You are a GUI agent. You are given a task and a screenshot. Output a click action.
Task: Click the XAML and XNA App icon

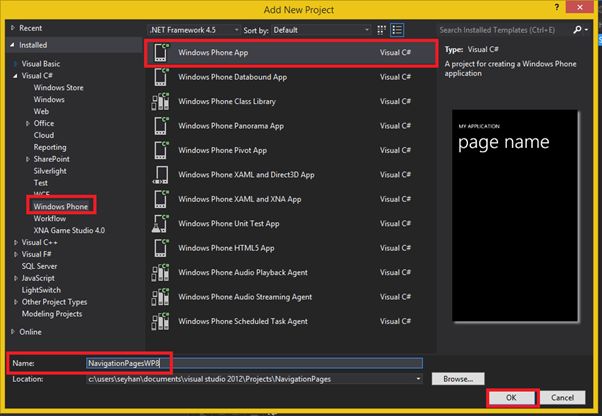click(161, 199)
